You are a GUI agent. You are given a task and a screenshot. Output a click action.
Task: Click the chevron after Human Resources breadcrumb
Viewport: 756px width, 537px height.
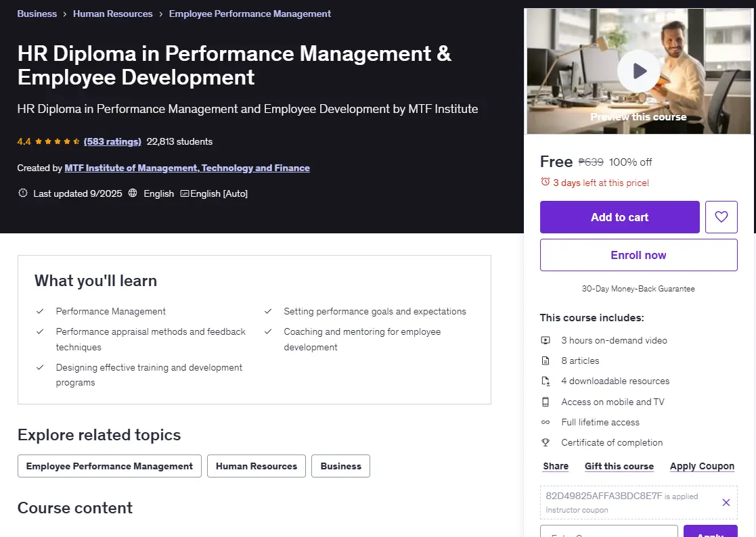tap(160, 14)
